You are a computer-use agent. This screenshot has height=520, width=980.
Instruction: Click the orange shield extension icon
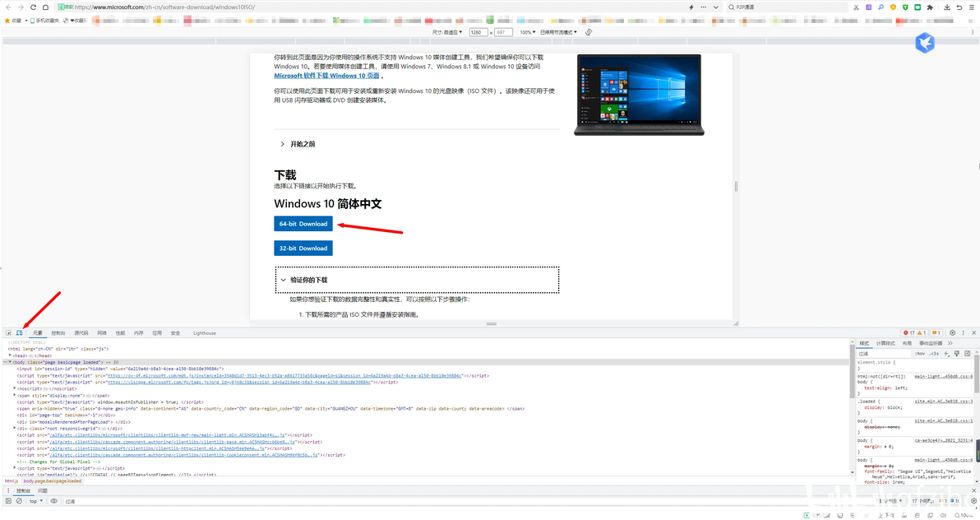893,7
